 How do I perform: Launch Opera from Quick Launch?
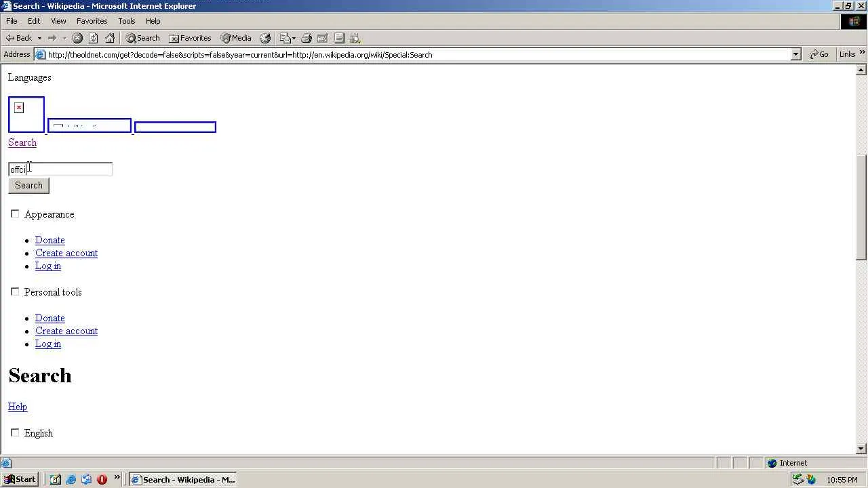102,479
